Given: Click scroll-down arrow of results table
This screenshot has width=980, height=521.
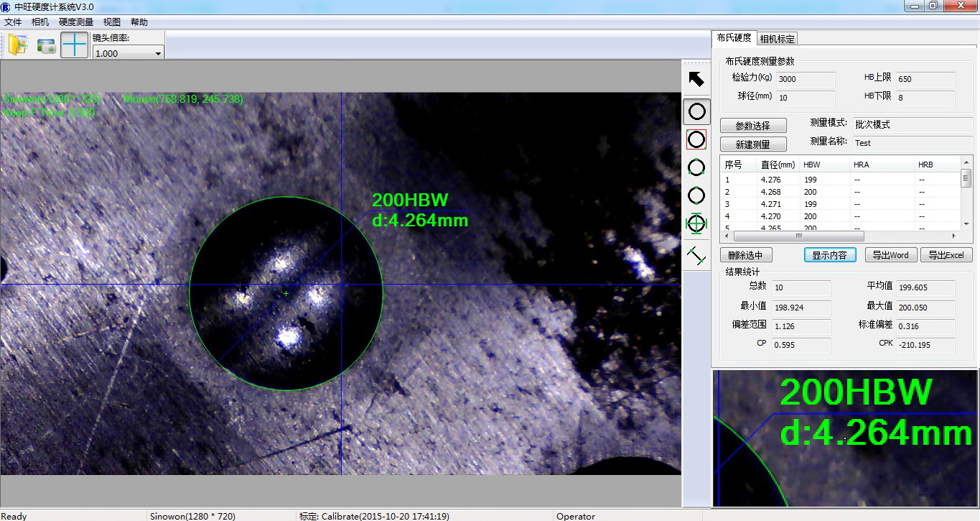Looking at the screenshot, I should coord(966,224).
